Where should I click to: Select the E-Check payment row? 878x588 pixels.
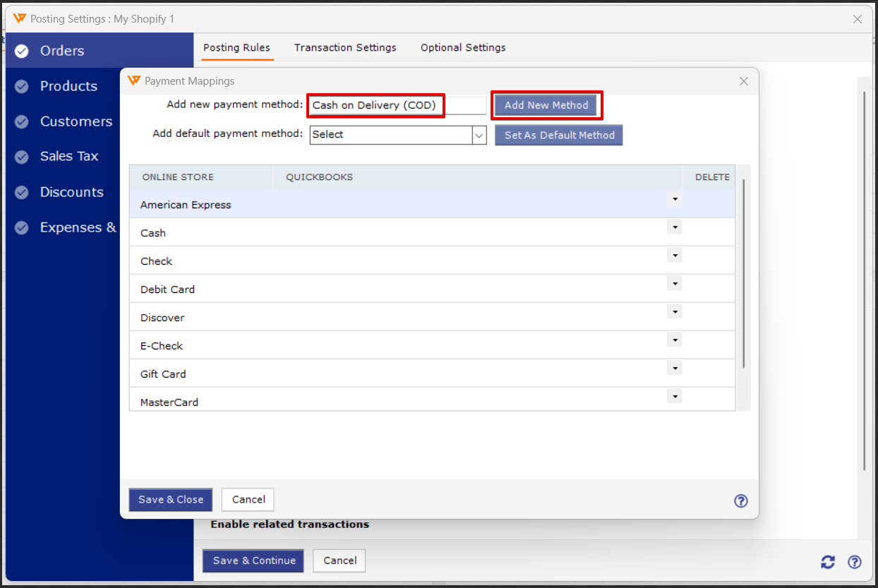pos(432,345)
